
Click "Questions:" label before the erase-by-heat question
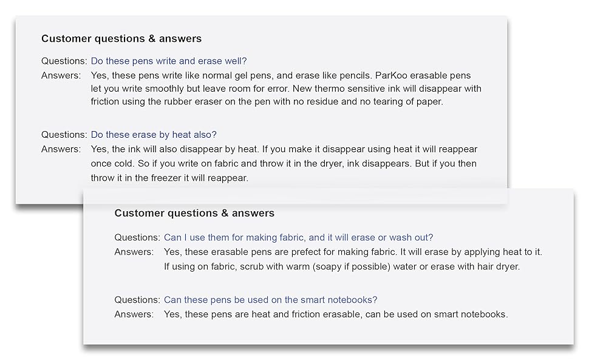tap(64, 134)
